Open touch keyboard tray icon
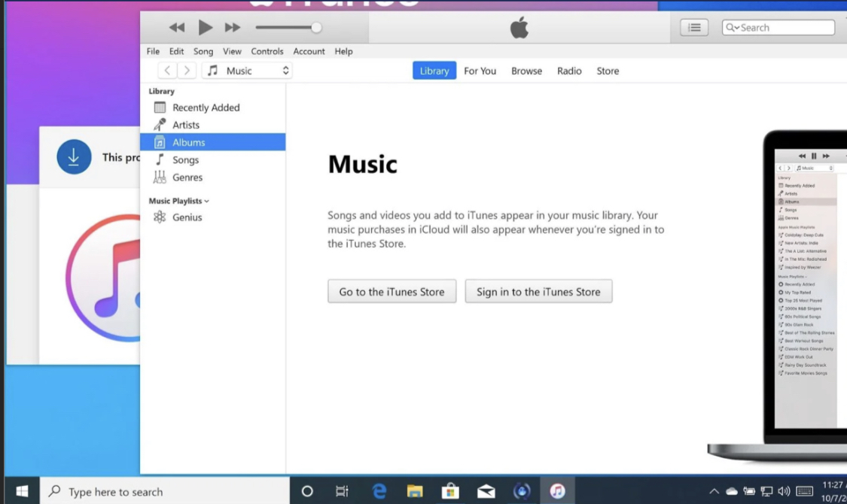Image resolution: width=847 pixels, height=504 pixels. coord(804,491)
